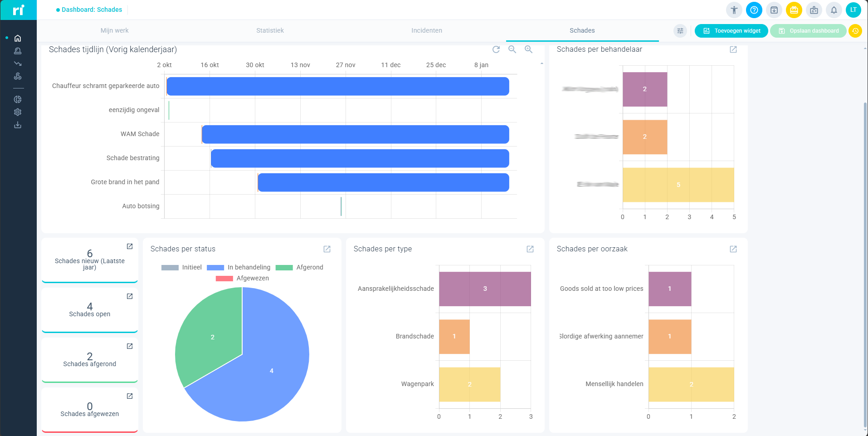Open the webhook icon in the sidebar
Viewport: 868px width, 436px height.
pos(18,76)
